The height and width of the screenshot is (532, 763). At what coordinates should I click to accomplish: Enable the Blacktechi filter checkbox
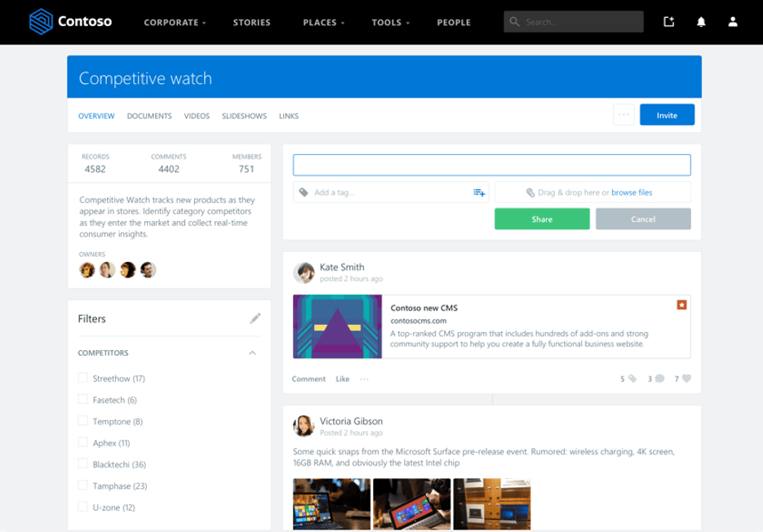point(82,463)
